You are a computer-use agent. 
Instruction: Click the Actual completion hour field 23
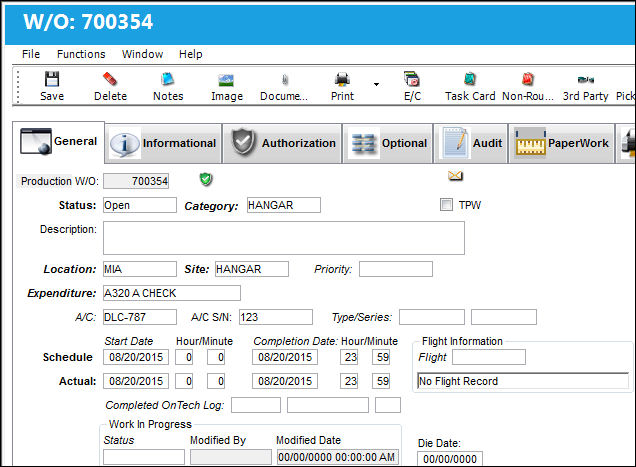tap(349, 381)
